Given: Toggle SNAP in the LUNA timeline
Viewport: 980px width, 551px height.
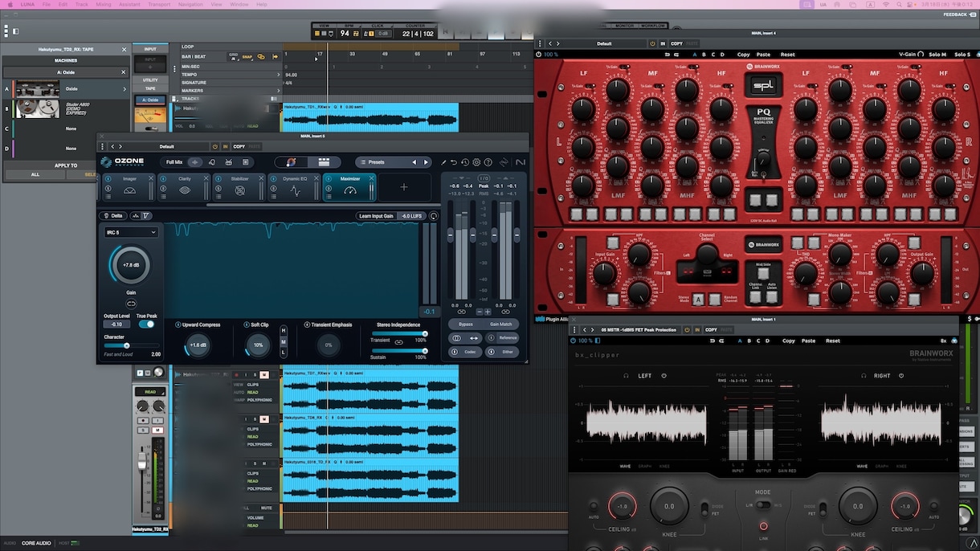Looking at the screenshot, I should point(247,57).
